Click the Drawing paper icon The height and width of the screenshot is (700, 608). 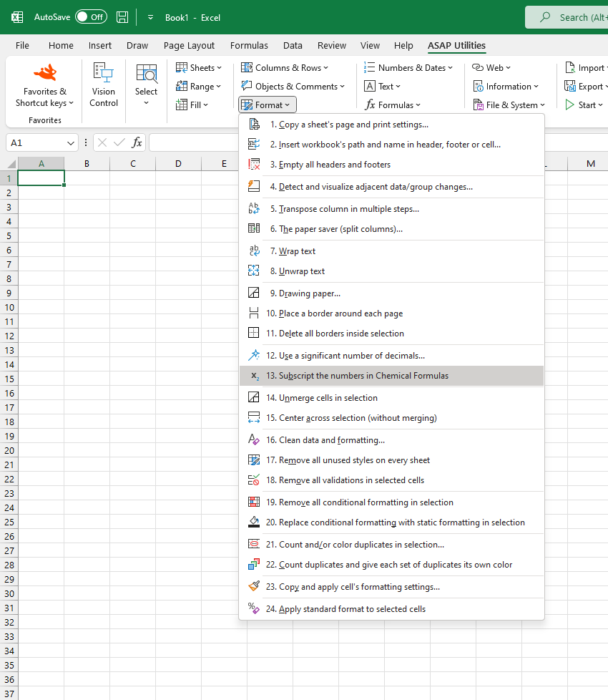pyautogui.click(x=254, y=293)
